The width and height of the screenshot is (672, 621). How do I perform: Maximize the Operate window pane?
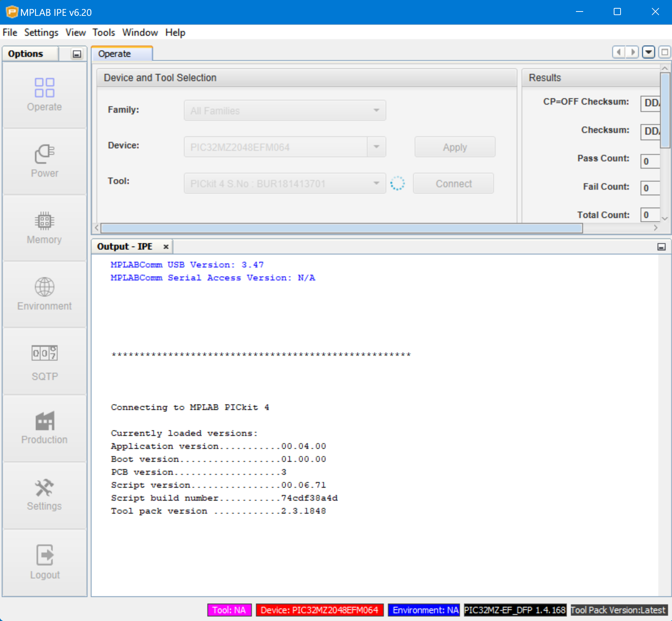(664, 52)
